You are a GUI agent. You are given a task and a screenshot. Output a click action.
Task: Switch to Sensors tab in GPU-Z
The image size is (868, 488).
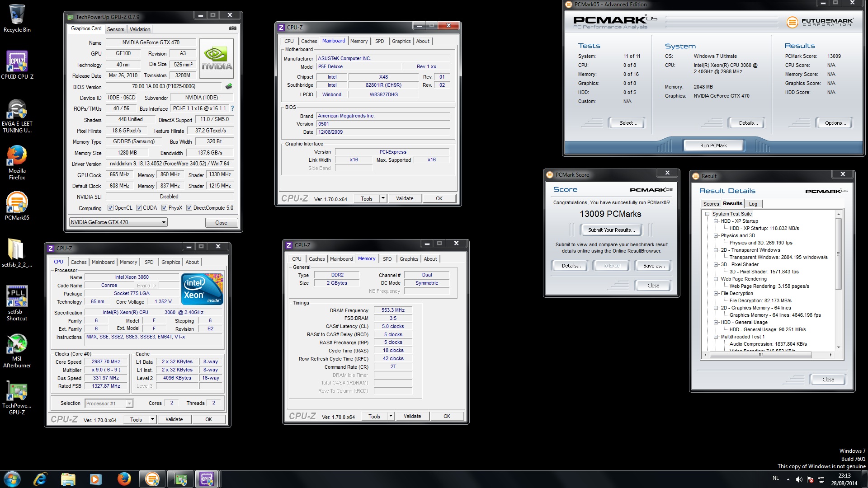pos(115,29)
